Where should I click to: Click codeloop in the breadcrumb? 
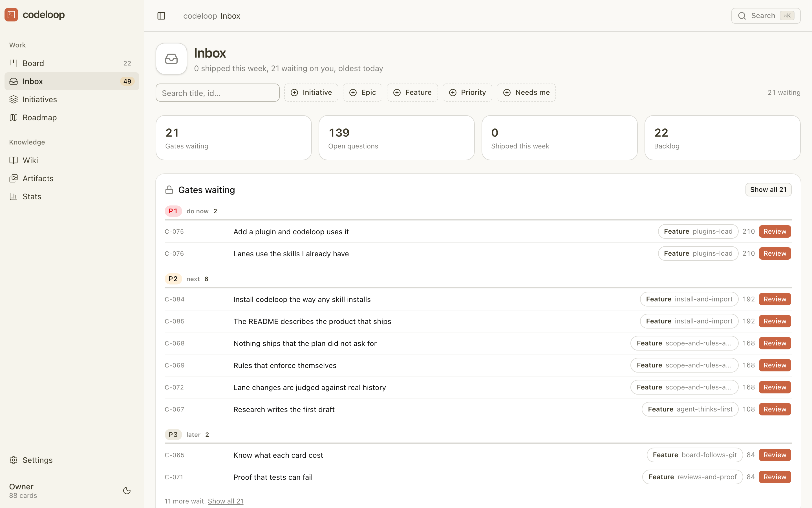pyautogui.click(x=200, y=16)
